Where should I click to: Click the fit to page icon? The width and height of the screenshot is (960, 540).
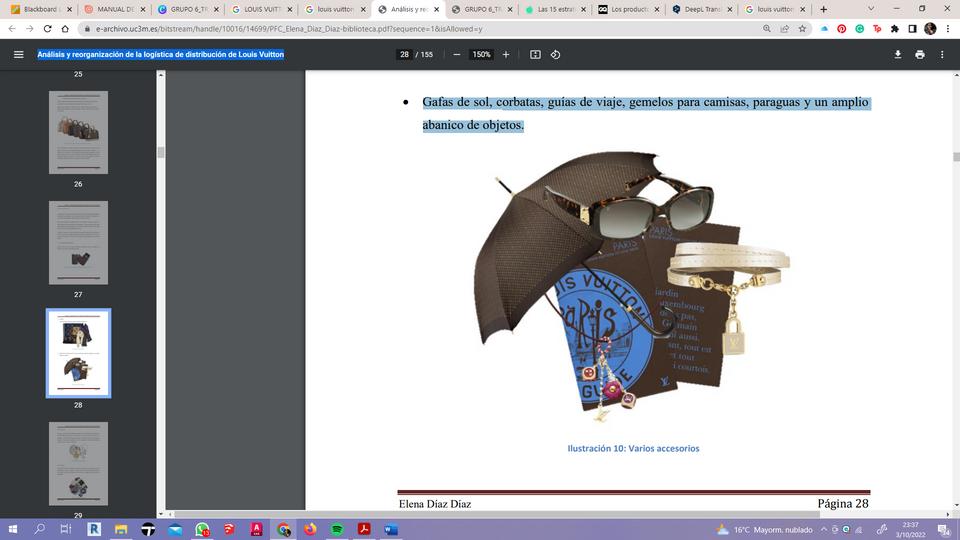click(x=535, y=54)
